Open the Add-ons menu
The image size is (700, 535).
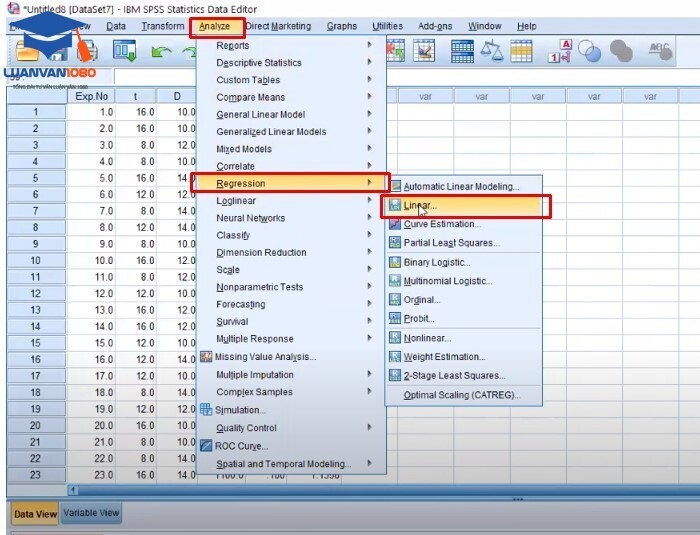435,26
